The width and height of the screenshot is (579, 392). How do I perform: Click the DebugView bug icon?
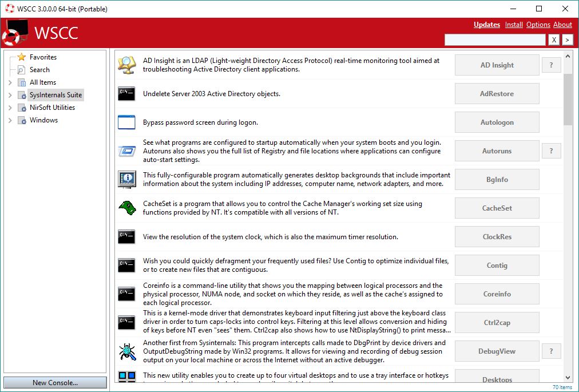coord(128,351)
